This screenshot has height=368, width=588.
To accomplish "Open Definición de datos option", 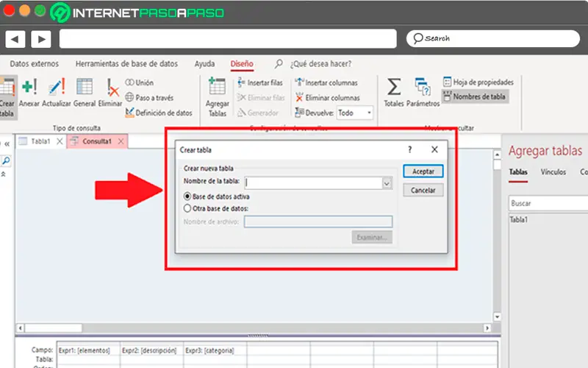I will [159, 113].
